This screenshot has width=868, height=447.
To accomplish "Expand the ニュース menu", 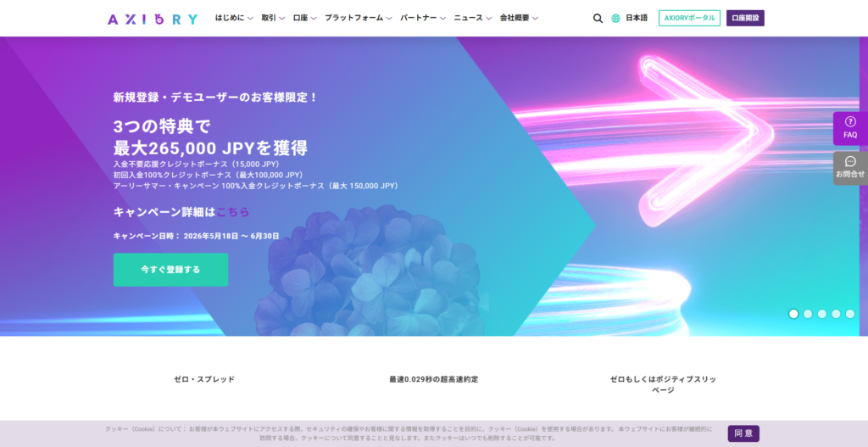I will click(473, 18).
